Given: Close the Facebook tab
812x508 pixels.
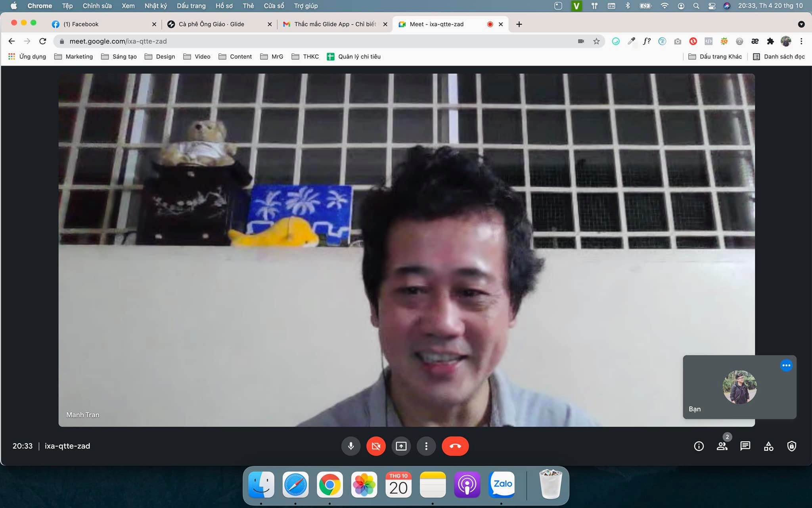Looking at the screenshot, I should [154, 24].
